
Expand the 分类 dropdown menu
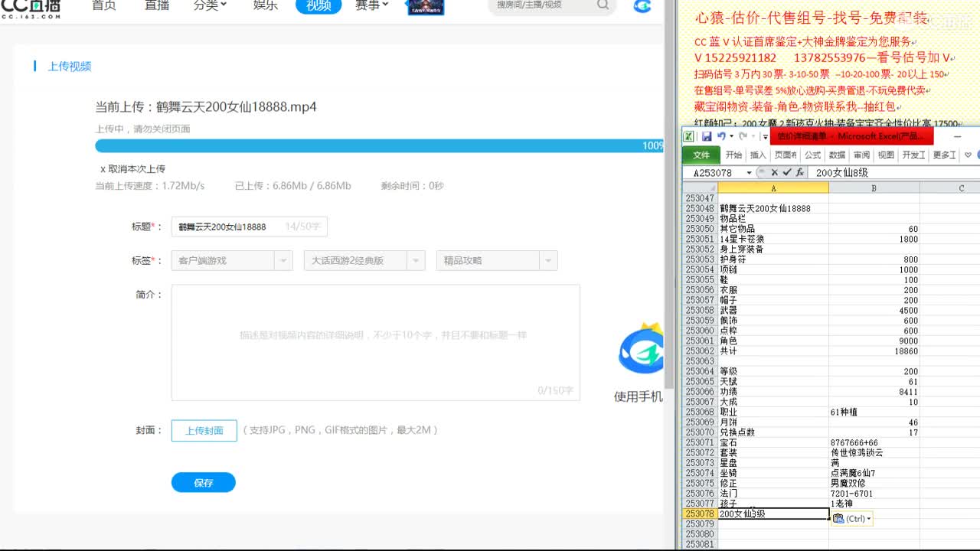[211, 5]
